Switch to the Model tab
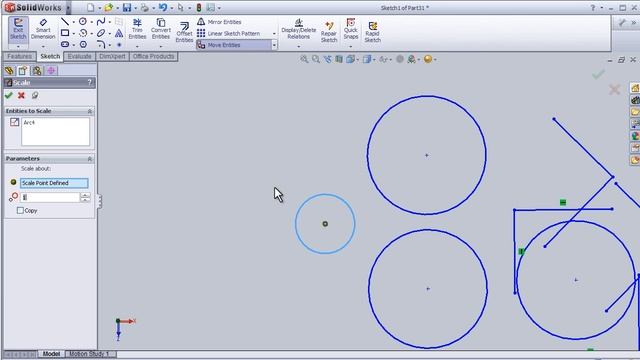 51,354
